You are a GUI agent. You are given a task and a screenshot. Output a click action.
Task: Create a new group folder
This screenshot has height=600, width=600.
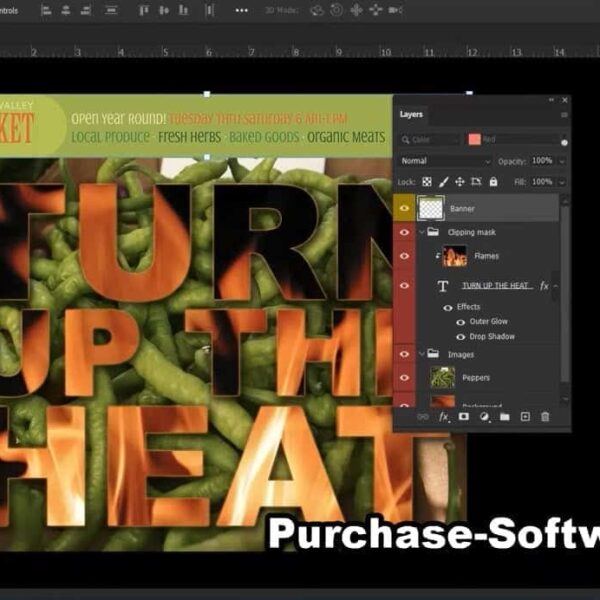[x=504, y=416]
